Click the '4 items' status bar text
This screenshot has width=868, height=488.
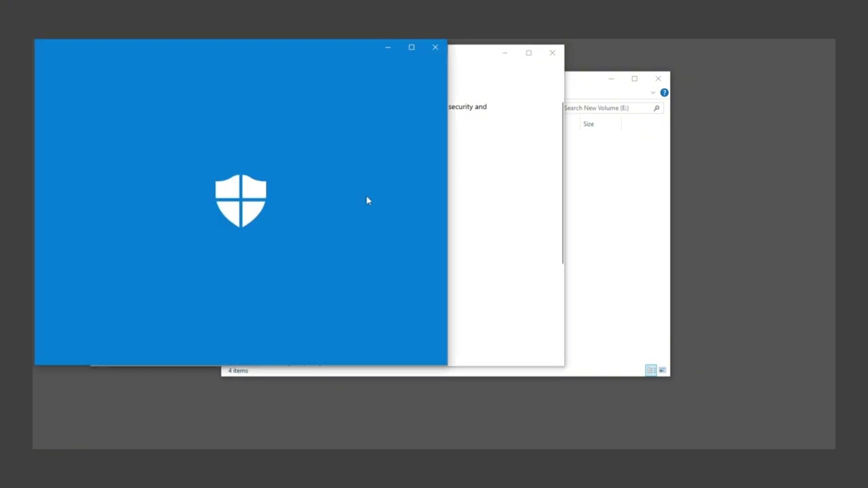click(238, 371)
